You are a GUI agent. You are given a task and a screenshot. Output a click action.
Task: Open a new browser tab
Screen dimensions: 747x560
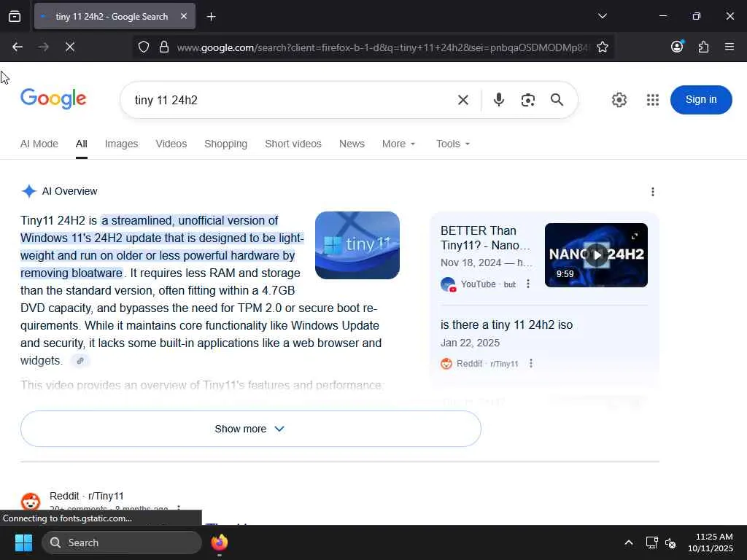point(211,17)
